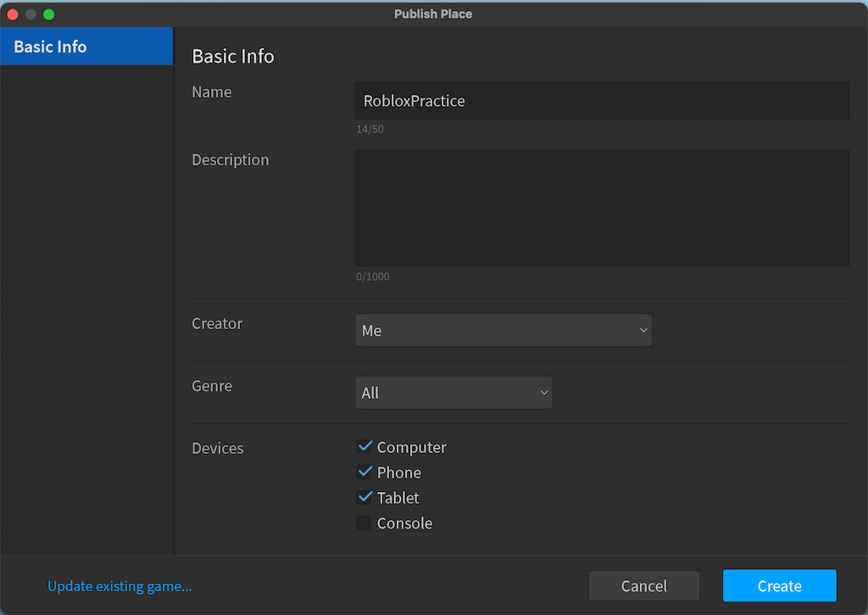Click the Update existing game link
The image size is (868, 615).
(x=120, y=586)
